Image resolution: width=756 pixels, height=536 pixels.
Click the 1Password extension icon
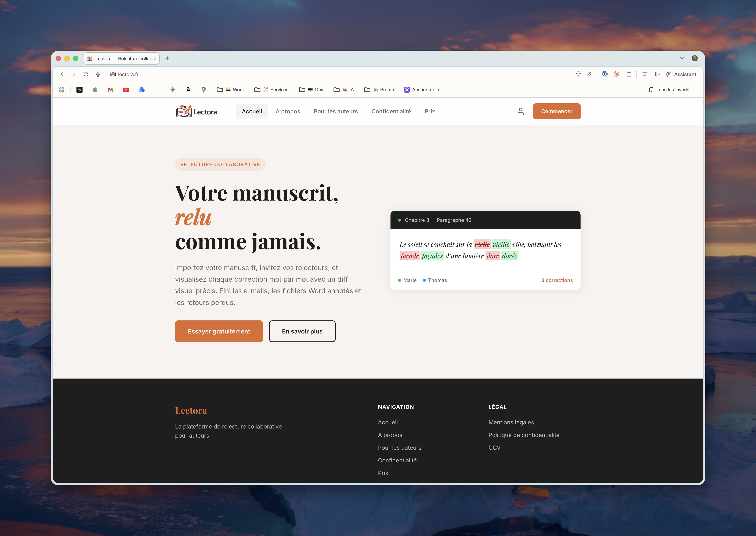tap(604, 74)
